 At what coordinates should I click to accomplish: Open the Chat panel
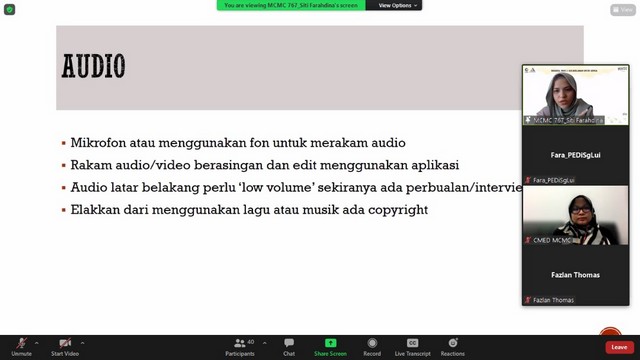(289, 347)
